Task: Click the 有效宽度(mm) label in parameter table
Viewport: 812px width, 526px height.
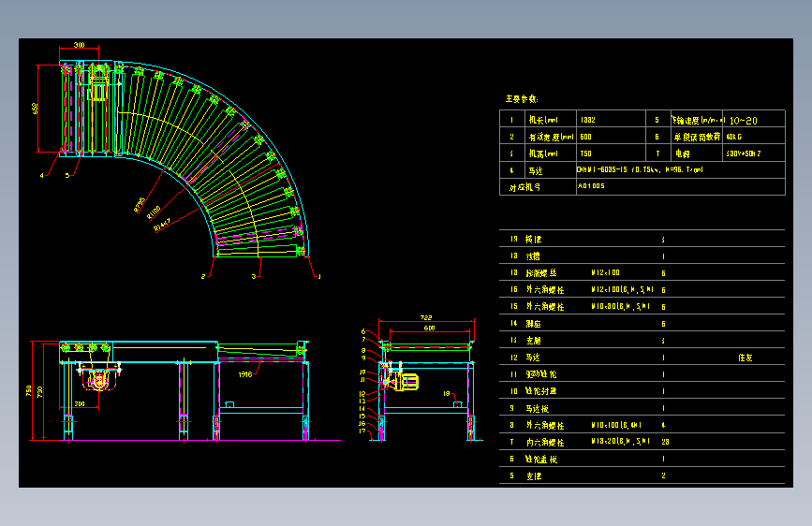Action: click(x=551, y=137)
